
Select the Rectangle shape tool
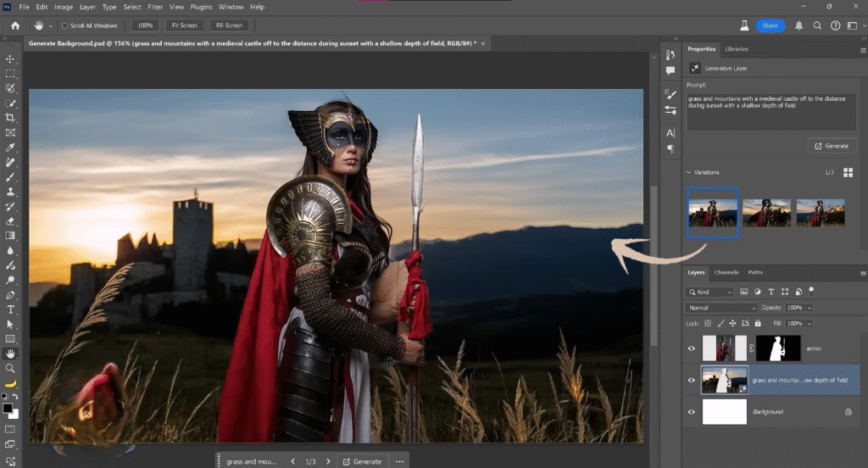[10, 339]
